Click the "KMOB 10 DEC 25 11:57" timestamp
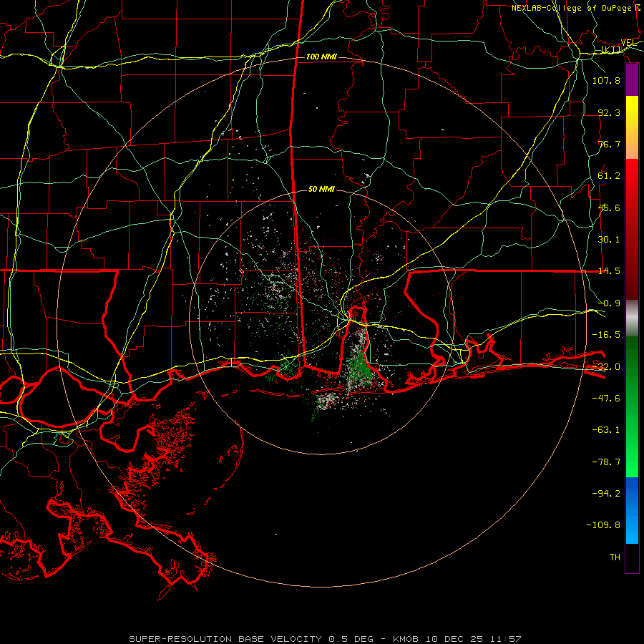 pyautogui.click(x=457, y=639)
